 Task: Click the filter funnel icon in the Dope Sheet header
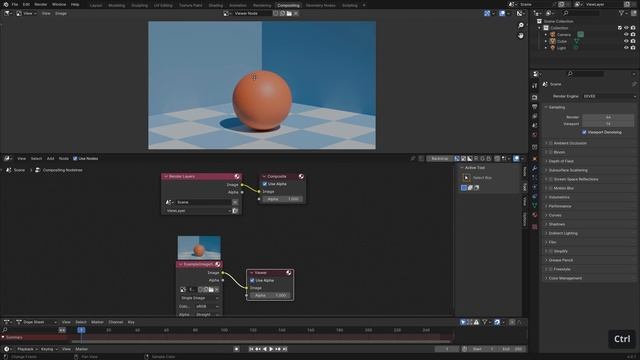coord(484,322)
